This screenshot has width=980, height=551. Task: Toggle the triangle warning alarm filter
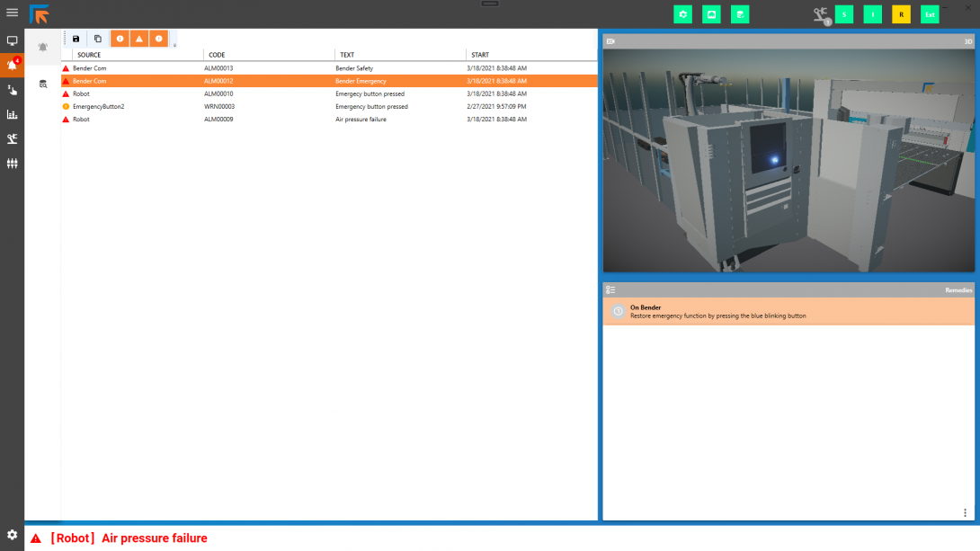click(x=139, y=39)
